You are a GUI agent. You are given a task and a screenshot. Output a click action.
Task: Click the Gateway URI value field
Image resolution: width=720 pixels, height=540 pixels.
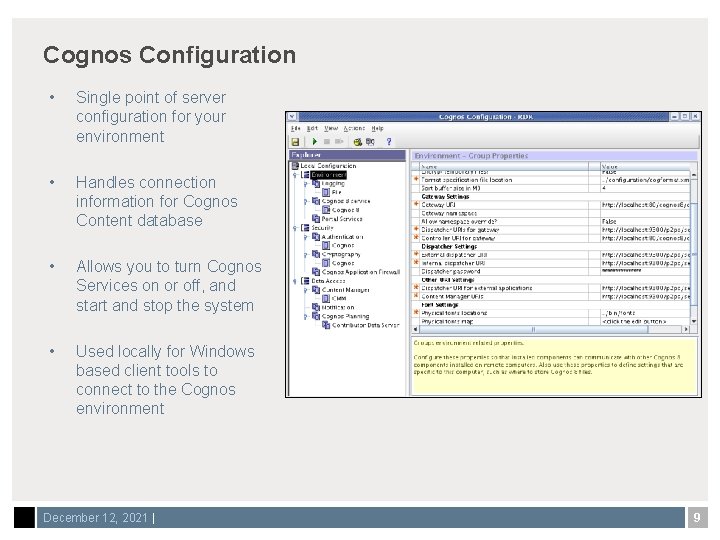pos(645,205)
